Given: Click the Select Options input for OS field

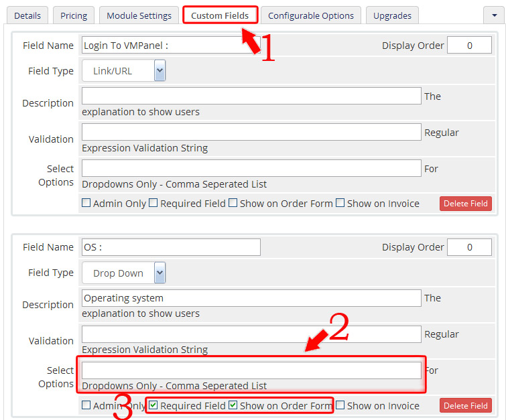Looking at the screenshot, I should pos(251,370).
